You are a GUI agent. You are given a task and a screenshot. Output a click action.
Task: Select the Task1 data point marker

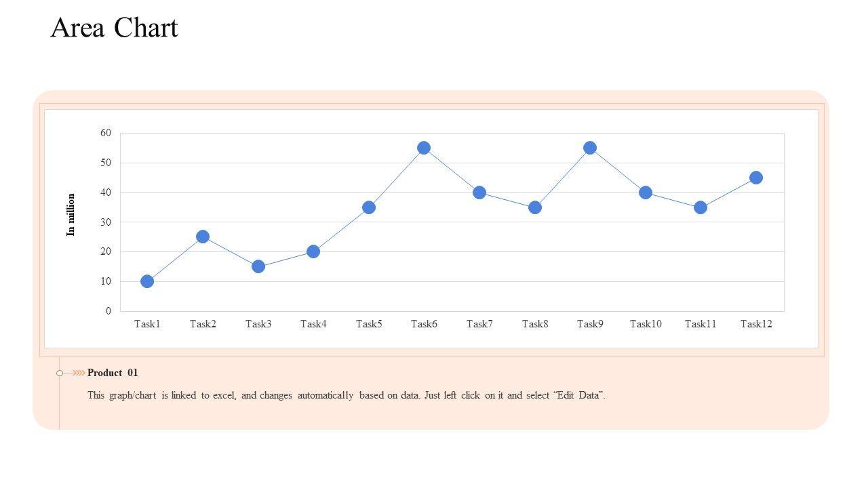147,281
